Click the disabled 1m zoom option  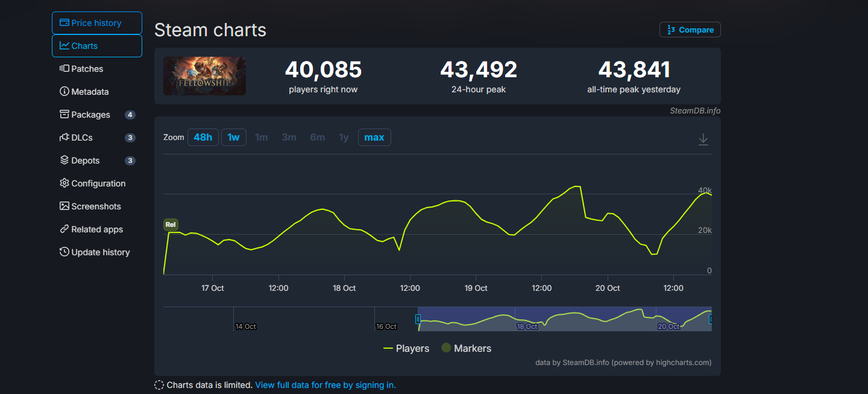coord(262,138)
